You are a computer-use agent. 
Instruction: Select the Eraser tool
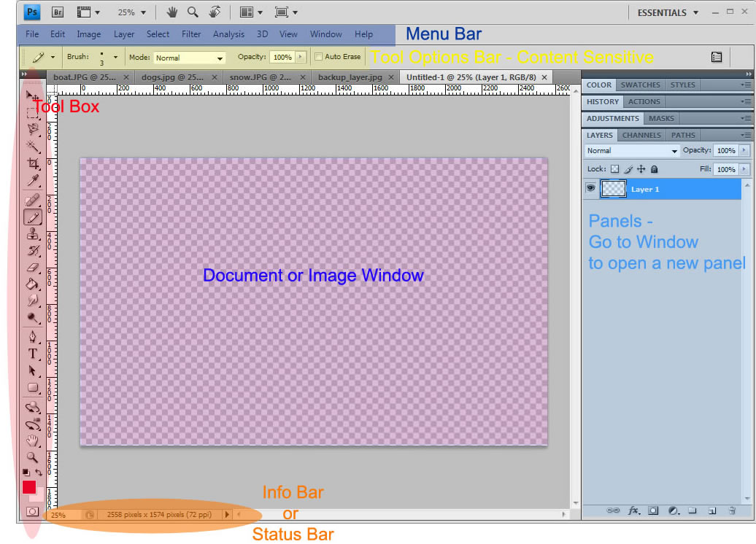point(32,268)
